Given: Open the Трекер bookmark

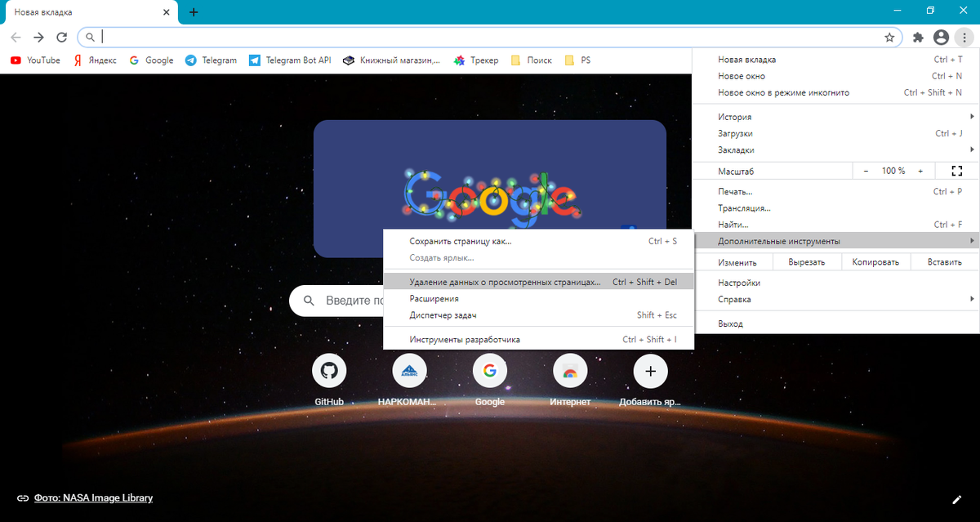Looking at the screenshot, I should [x=476, y=60].
